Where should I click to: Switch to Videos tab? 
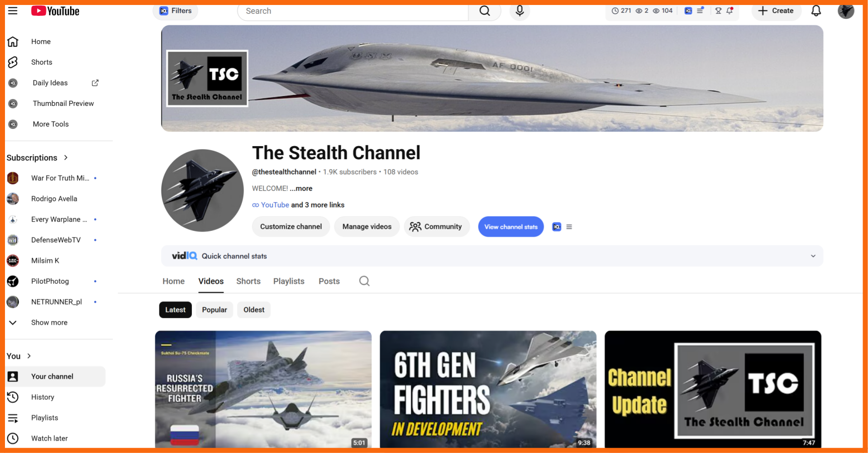[211, 281]
